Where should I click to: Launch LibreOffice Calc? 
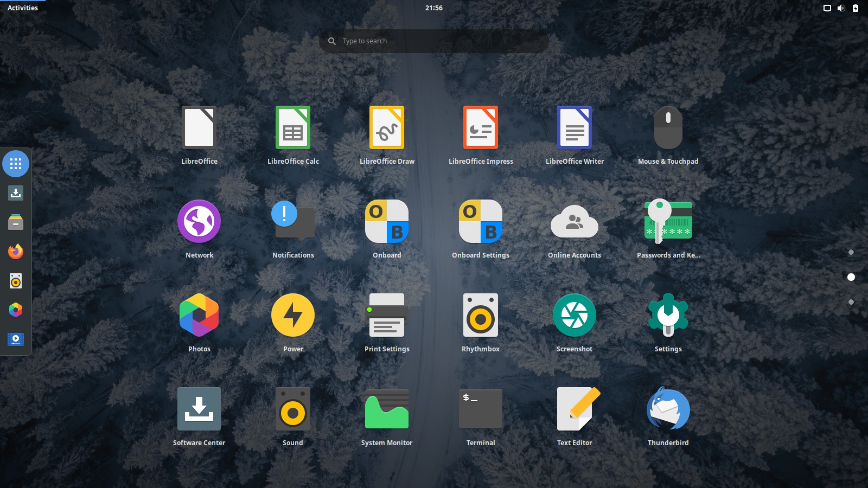click(293, 128)
